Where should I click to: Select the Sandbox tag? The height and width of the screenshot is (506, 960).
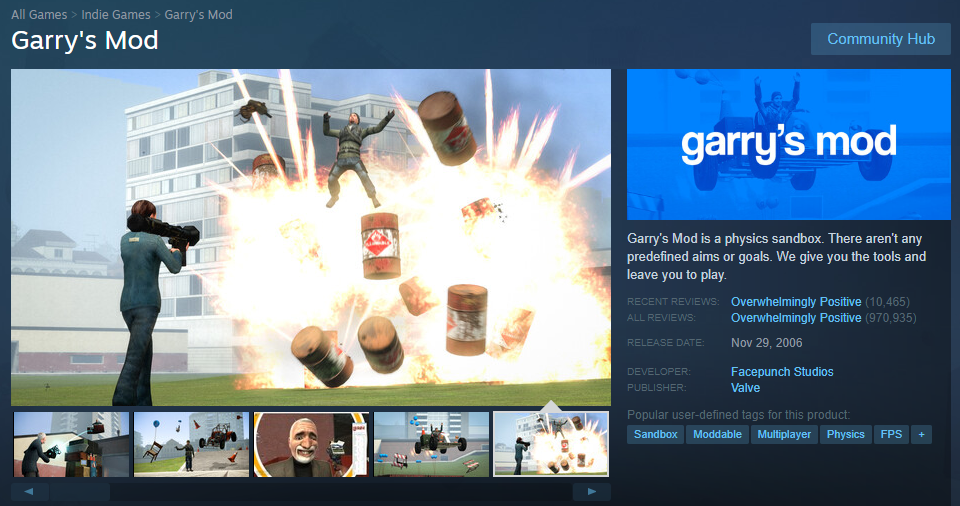pos(655,434)
